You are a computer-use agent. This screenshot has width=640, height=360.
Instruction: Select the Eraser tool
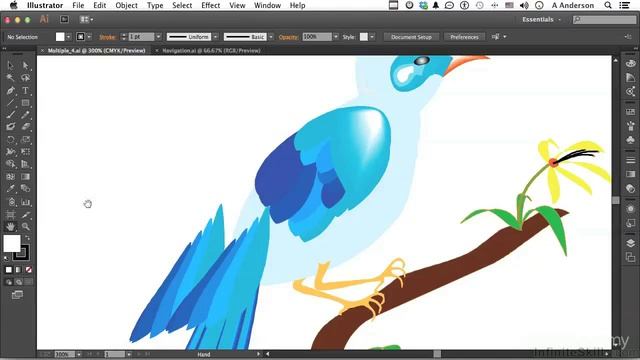click(x=25, y=127)
